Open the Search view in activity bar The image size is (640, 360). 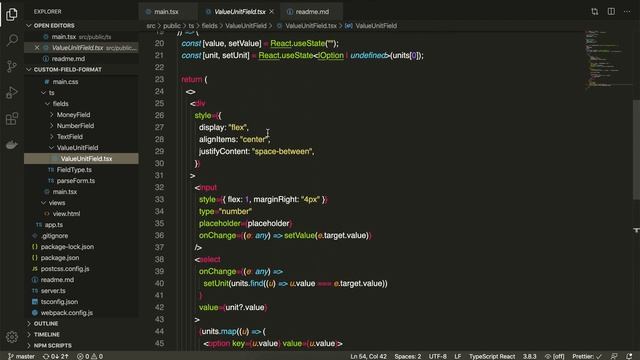tap(12, 40)
